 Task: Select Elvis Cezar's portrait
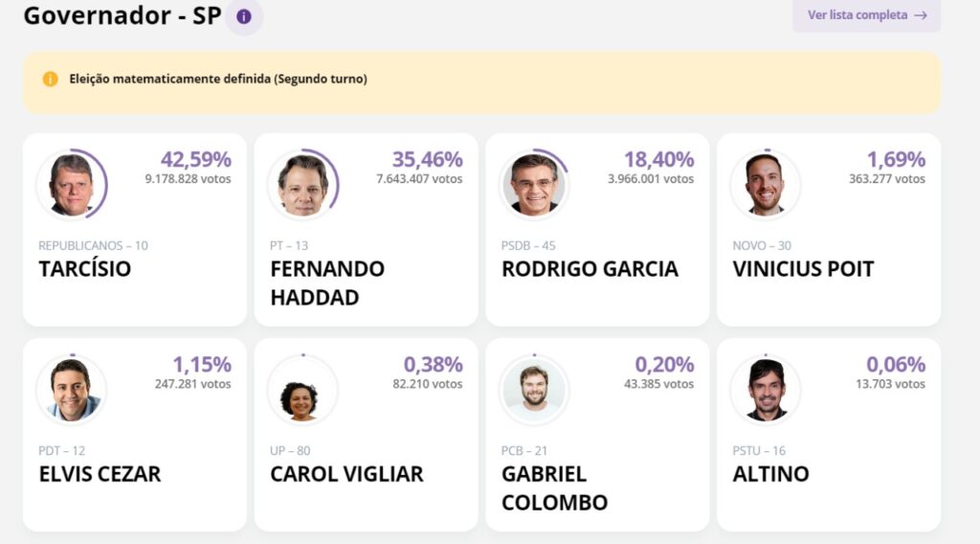click(72, 389)
